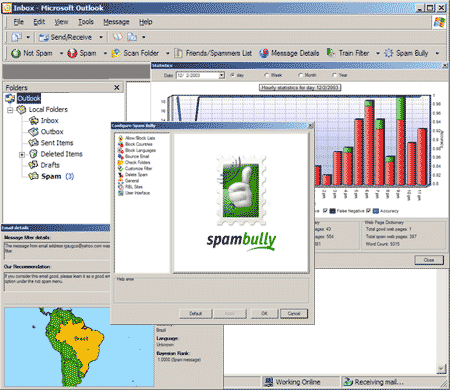
Task: Open the Spam button dropdown arrow
Action: (x=105, y=53)
